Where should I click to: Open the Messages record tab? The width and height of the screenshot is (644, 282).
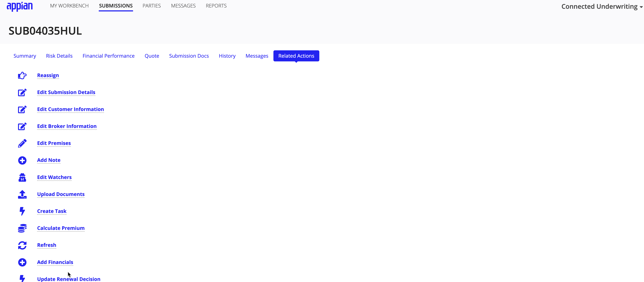(x=257, y=56)
